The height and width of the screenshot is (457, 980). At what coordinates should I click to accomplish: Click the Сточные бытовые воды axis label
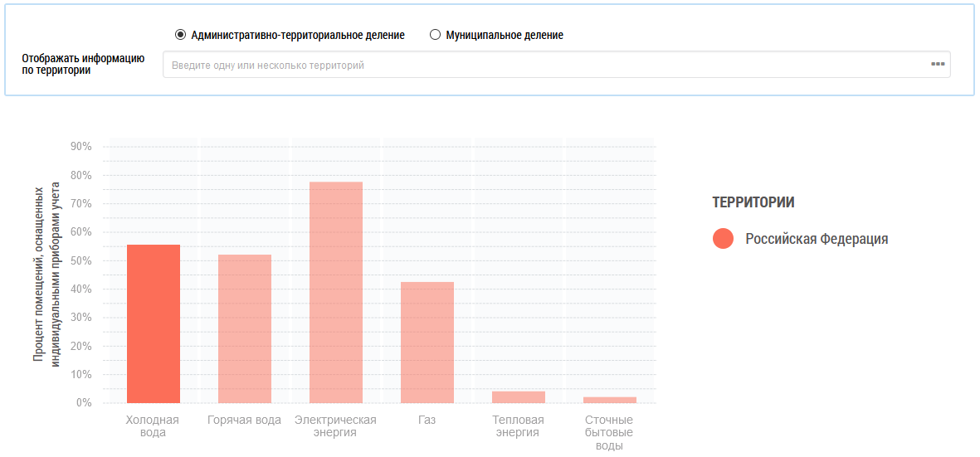tap(610, 432)
